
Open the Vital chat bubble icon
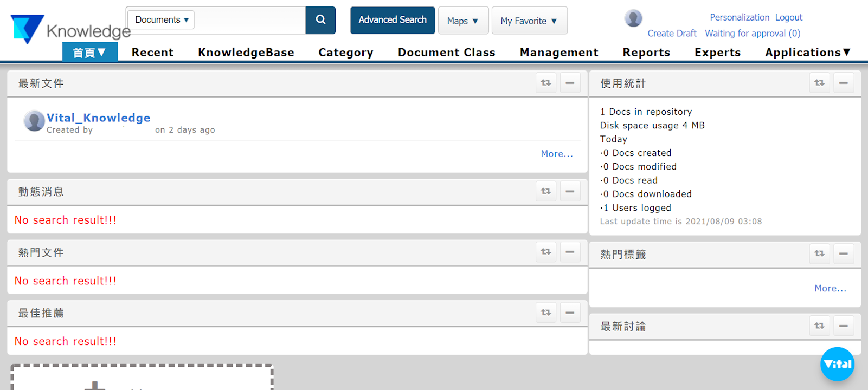click(837, 364)
